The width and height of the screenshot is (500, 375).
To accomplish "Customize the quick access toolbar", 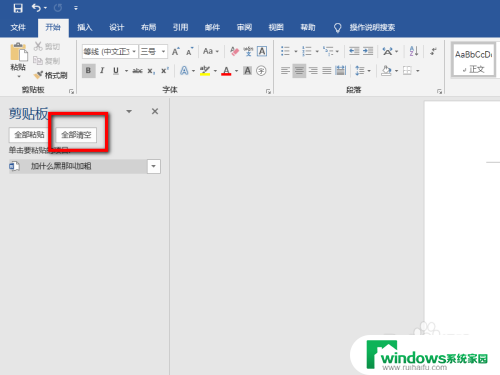I will pyautogui.click(x=76, y=8).
